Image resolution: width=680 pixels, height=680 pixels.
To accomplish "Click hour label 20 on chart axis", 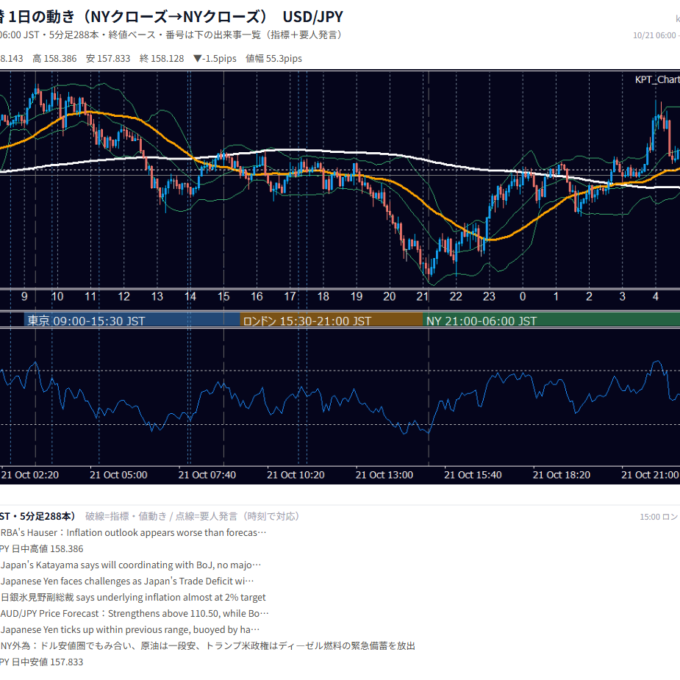I will pos(389,297).
